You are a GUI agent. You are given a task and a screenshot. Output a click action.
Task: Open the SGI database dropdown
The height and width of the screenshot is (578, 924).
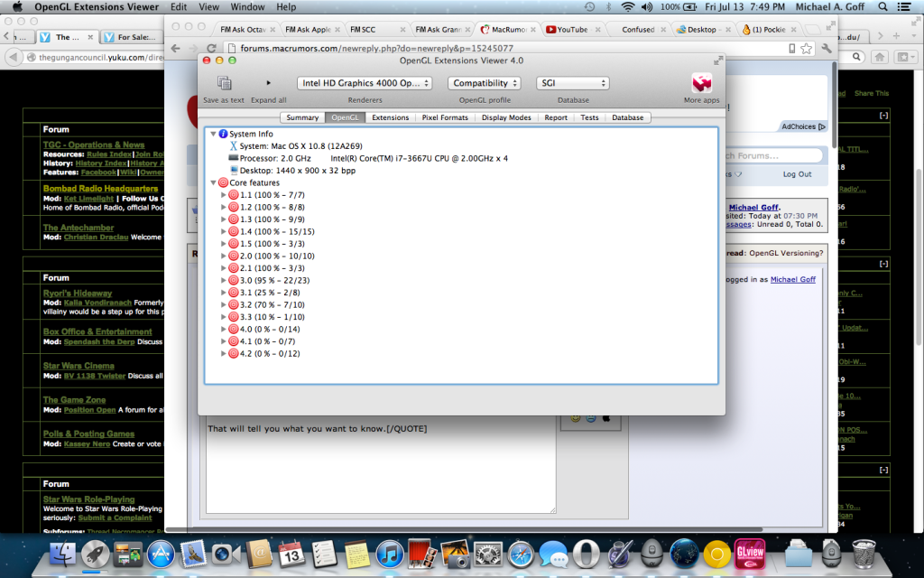pos(572,83)
